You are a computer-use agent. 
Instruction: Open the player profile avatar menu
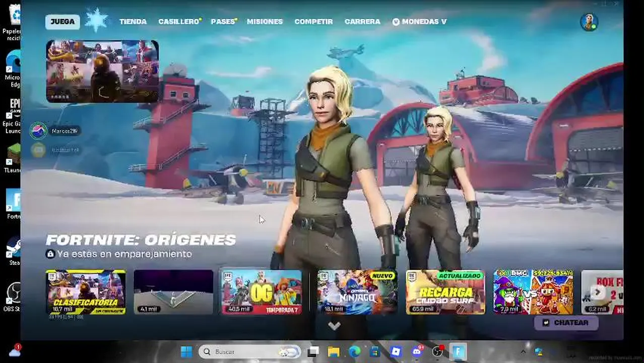point(589,22)
